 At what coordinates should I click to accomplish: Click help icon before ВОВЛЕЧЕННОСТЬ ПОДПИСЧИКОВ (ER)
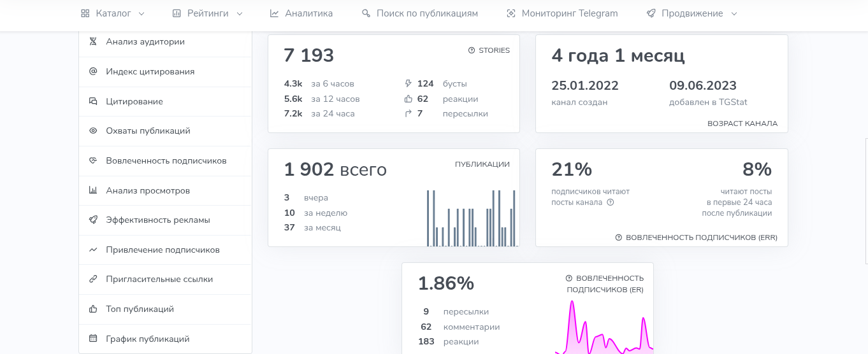tap(569, 278)
